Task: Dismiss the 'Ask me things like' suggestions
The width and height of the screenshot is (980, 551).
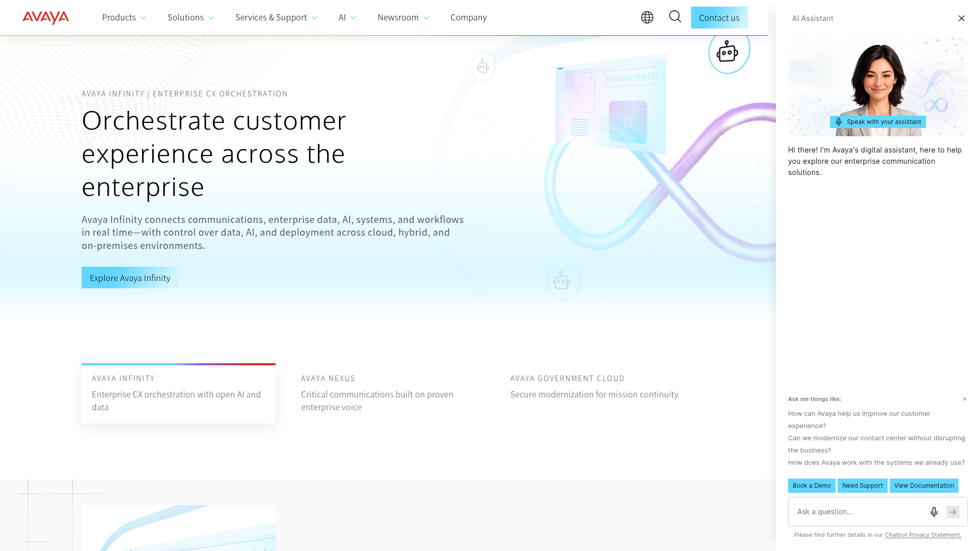Action: pyautogui.click(x=965, y=399)
